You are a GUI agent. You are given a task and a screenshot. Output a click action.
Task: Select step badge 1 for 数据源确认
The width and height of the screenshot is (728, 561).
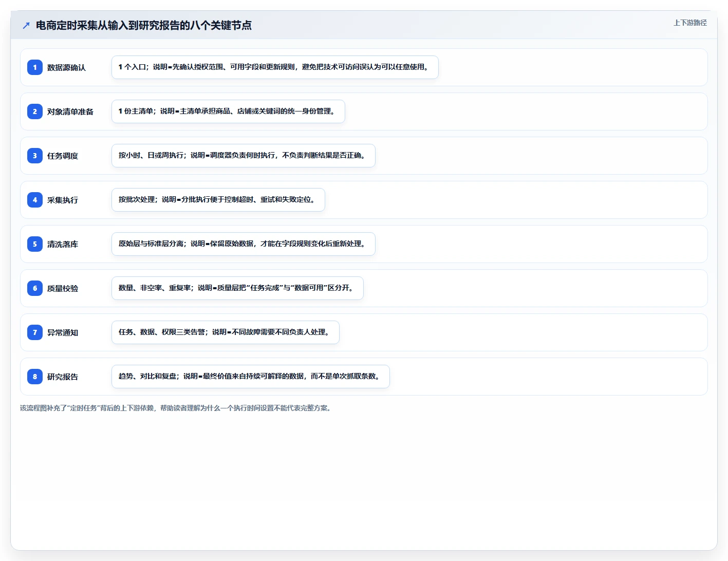[35, 67]
